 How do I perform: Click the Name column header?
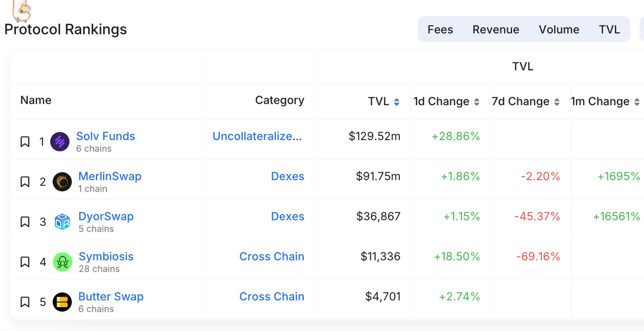click(x=36, y=100)
